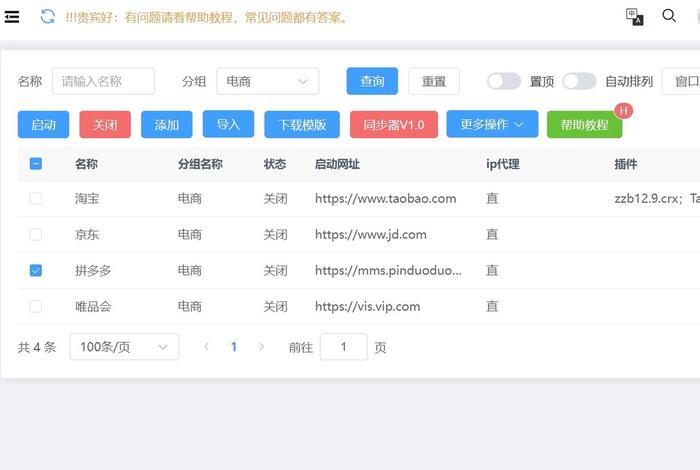Check the 唯品会 row checkbox

coord(36,306)
